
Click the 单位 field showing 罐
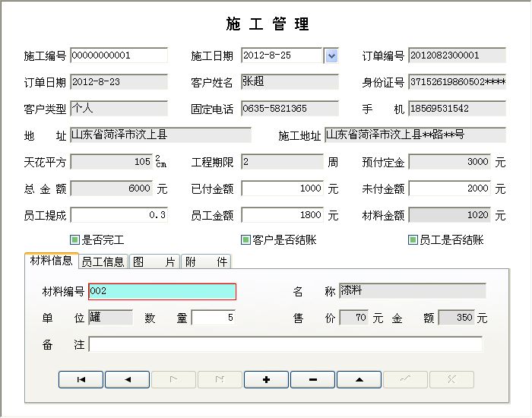tap(111, 318)
